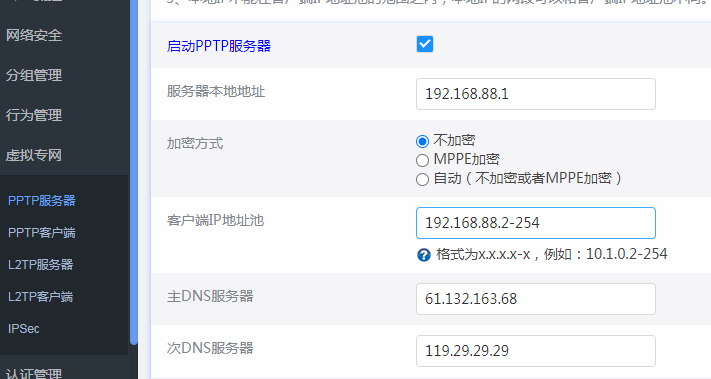Click the 加密方式 label
The height and width of the screenshot is (379, 711).
pos(195,143)
